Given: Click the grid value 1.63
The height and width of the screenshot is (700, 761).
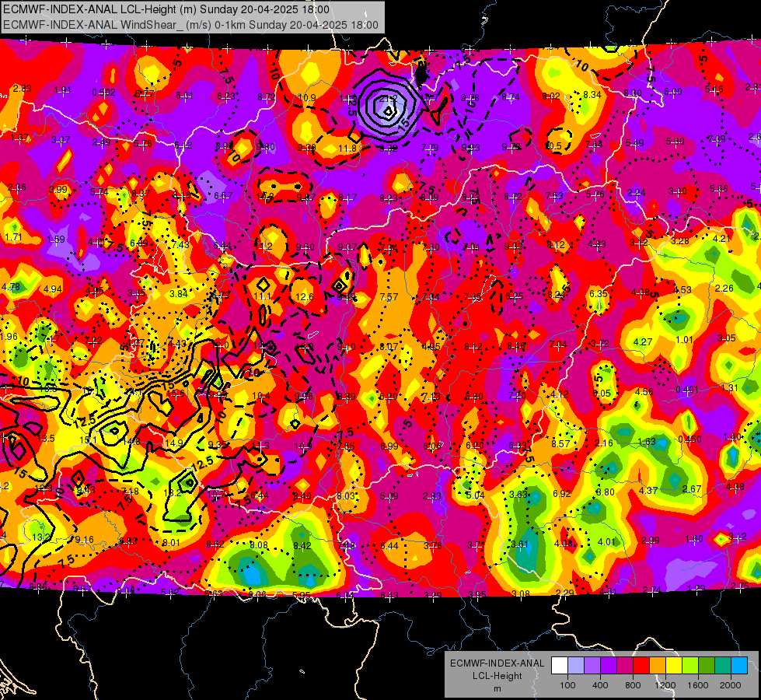Looking at the screenshot, I should click(647, 442).
